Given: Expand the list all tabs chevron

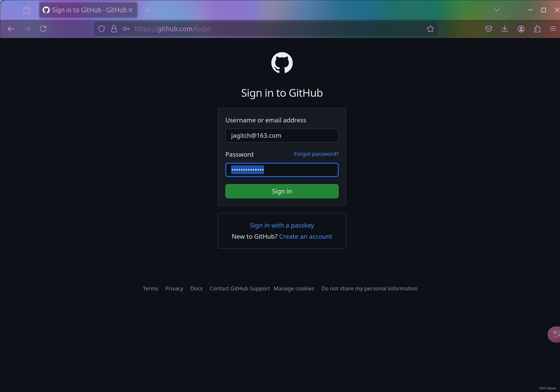Looking at the screenshot, I should tap(497, 10).
